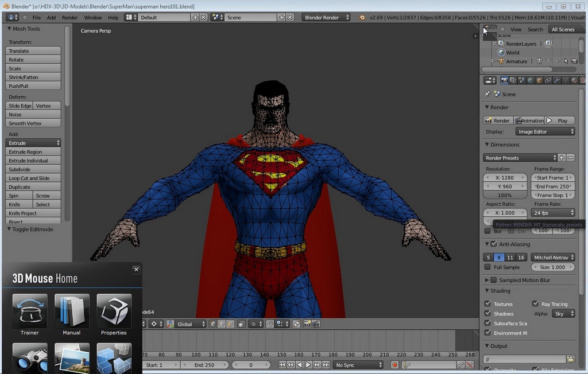Open the Constraints chain-link properties tab

click(548, 80)
